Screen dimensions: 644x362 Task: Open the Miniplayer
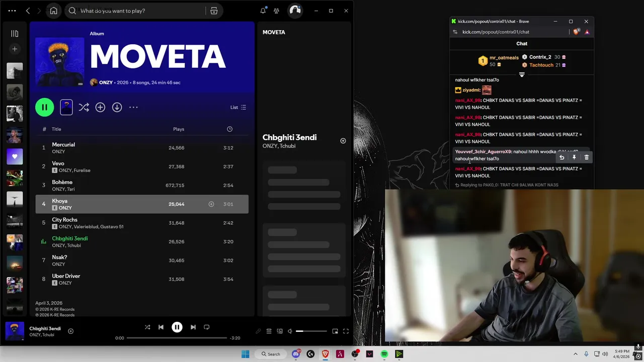[x=335, y=331]
